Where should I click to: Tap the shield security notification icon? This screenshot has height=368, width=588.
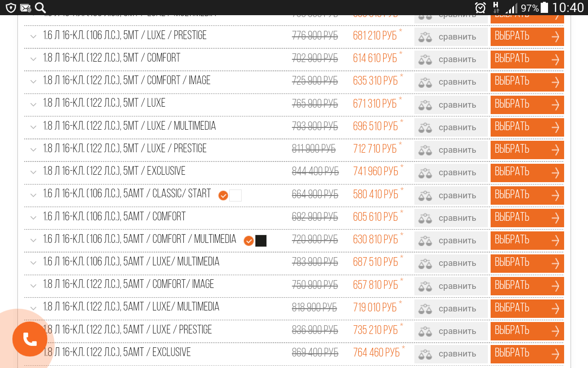[11, 8]
